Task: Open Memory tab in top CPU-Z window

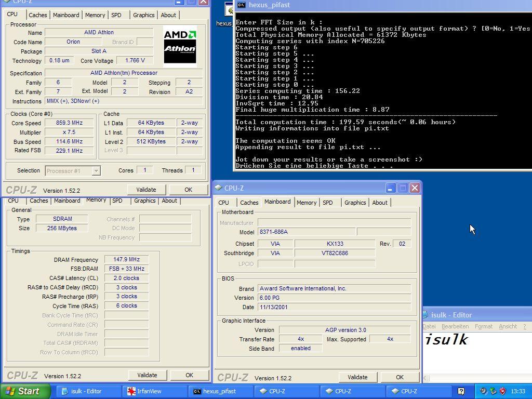Action: point(95,15)
